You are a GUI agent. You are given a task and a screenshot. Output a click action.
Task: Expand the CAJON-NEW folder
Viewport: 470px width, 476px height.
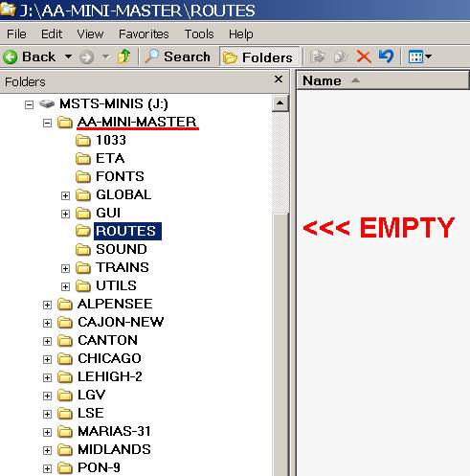pyautogui.click(x=47, y=323)
